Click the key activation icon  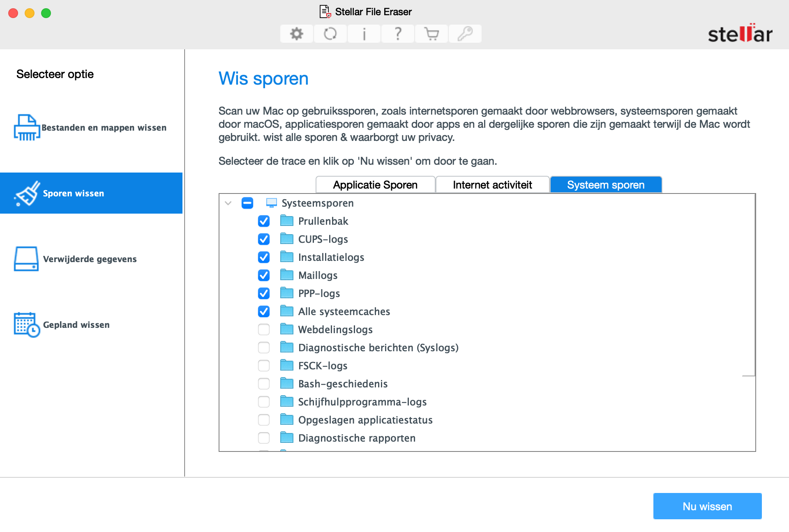click(465, 34)
